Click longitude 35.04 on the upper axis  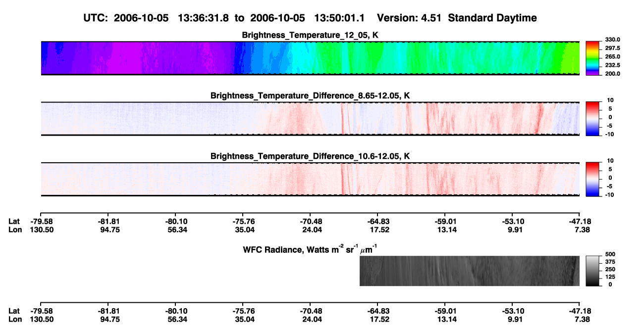244,230
